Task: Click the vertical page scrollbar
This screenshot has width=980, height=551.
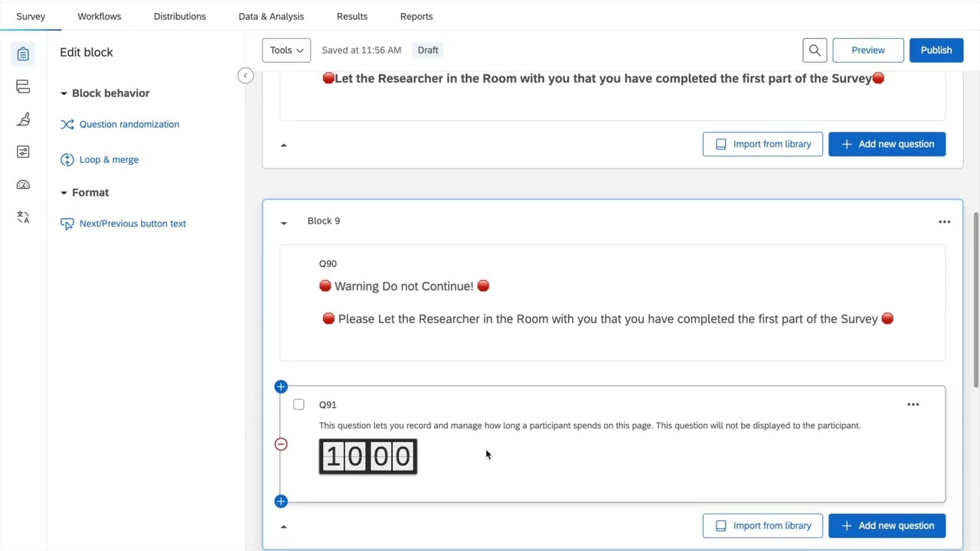Action: 975,298
